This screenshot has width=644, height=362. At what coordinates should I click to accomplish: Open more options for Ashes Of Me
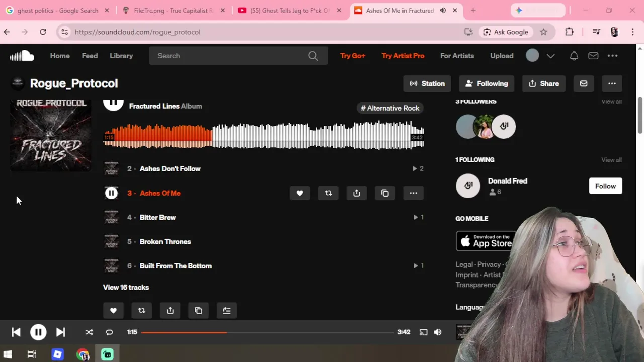pos(413,193)
